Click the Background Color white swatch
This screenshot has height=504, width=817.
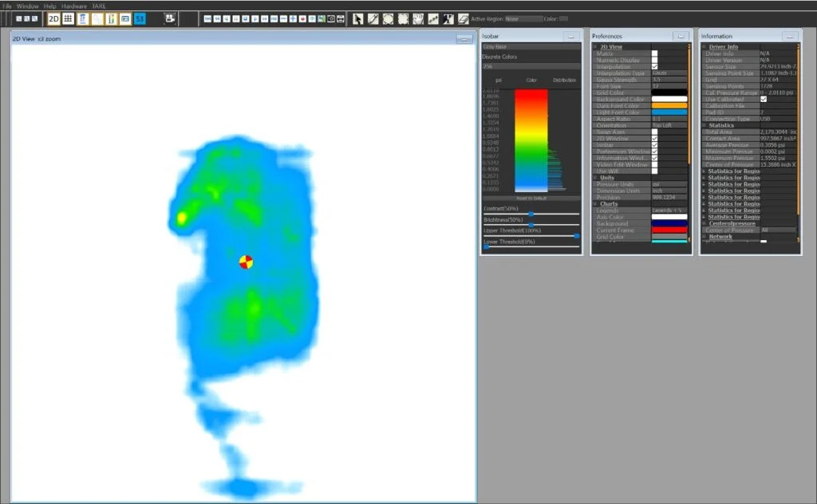pos(669,99)
